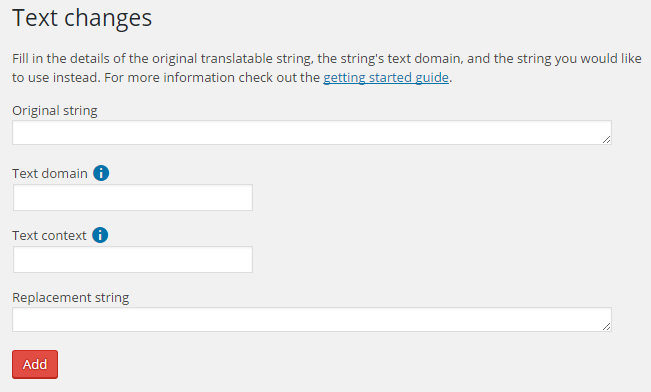
Task: Click the red Add button
Action: [35, 365]
